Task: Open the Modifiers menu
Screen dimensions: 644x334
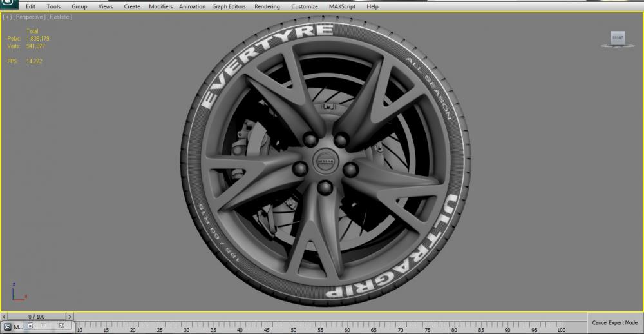Action: 160,6
